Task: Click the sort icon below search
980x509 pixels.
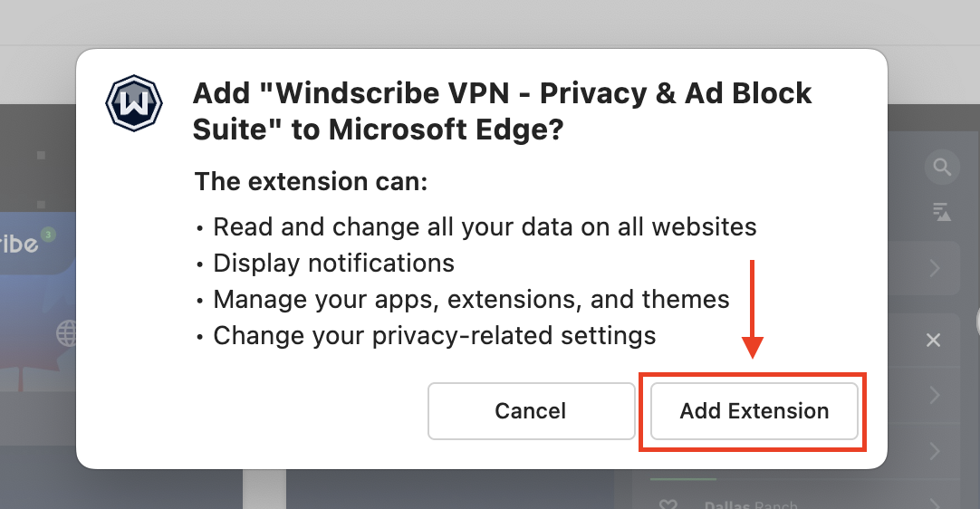Action: (x=942, y=211)
